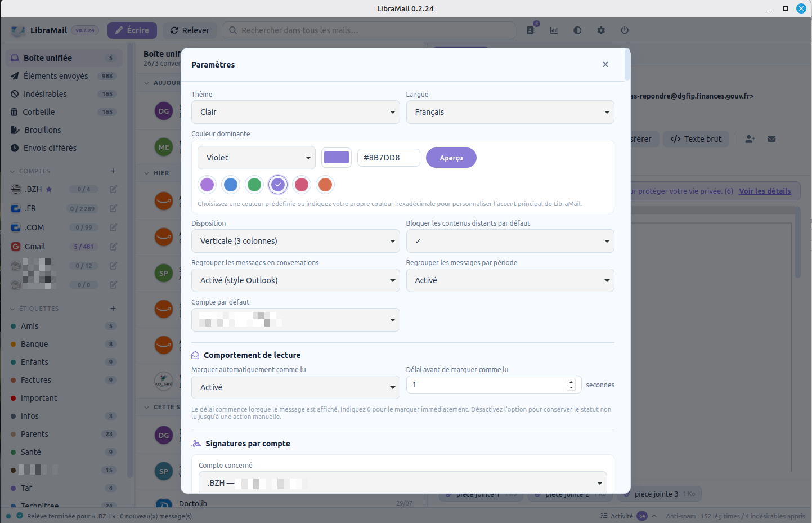Toggle dark/light theme half-circle icon
This screenshot has width=812, height=523.
coord(577,30)
